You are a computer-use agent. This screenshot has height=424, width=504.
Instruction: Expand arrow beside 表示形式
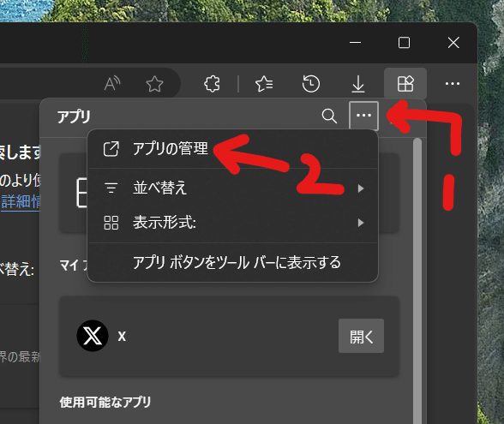tap(361, 223)
